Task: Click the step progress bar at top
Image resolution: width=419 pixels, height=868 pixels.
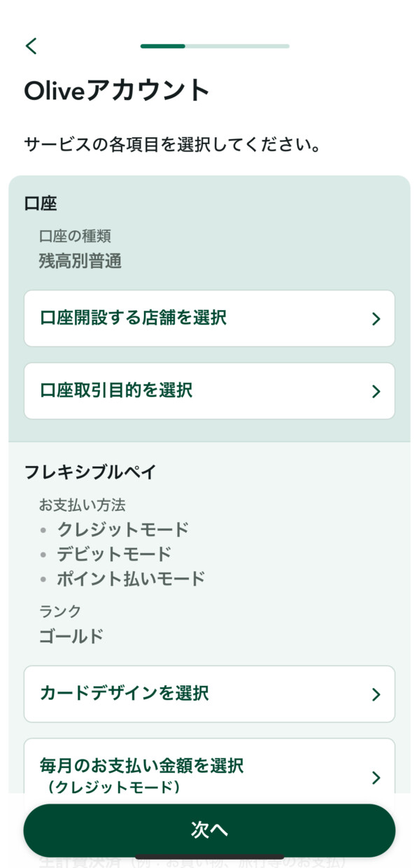Action: pos(215,46)
